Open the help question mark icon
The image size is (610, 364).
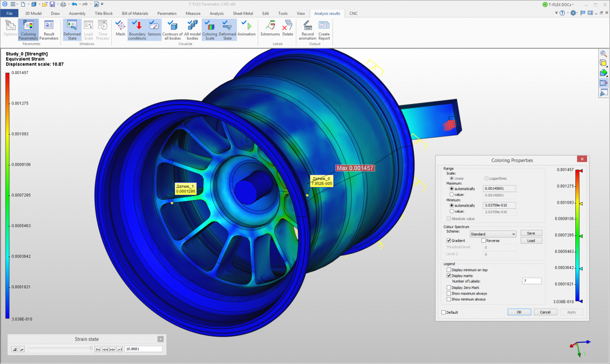coord(562,13)
